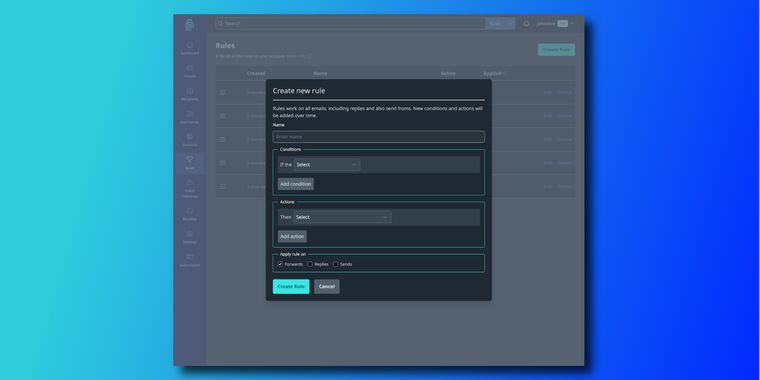
Task: Open the Subscription item in the sidebar
Action: (x=190, y=260)
